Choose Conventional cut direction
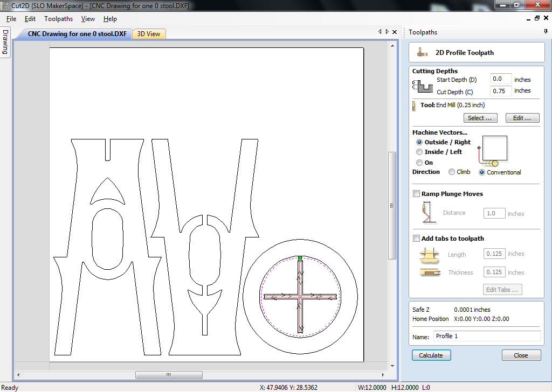Viewport: 552px width, 392px height. click(482, 172)
